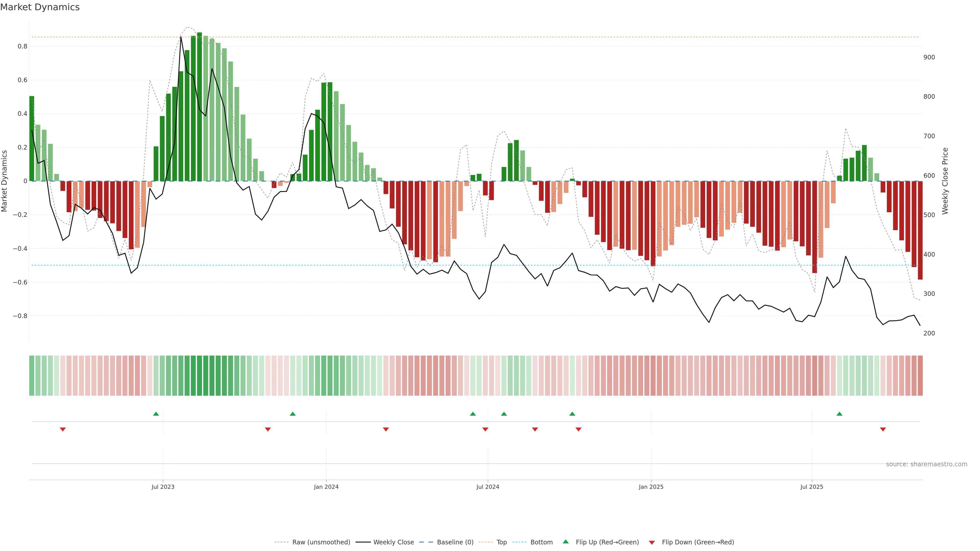Click the Flip Up legend triangle icon
The image size is (980, 551).
(x=566, y=542)
